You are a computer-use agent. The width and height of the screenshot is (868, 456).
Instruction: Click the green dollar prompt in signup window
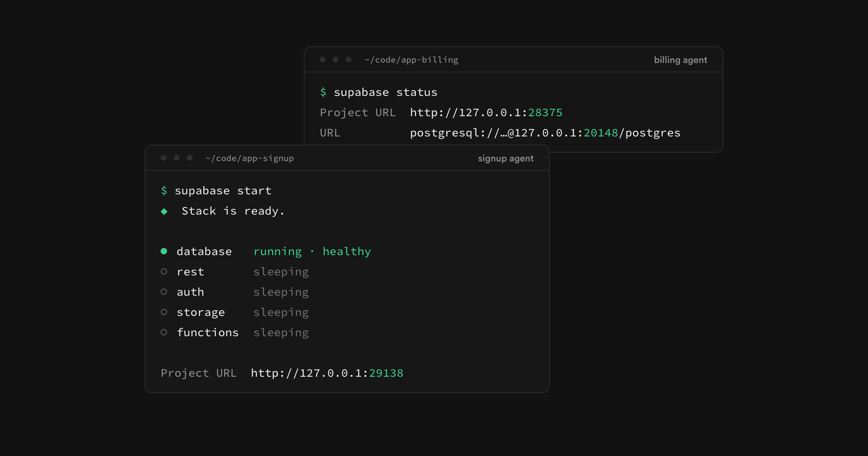coord(164,190)
